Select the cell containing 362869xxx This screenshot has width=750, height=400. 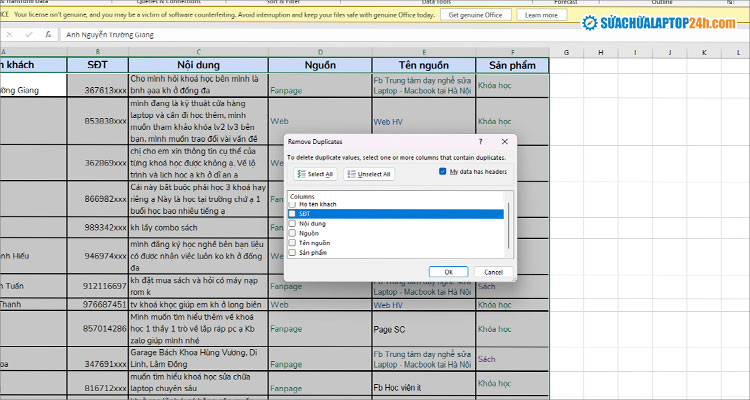tap(98, 163)
